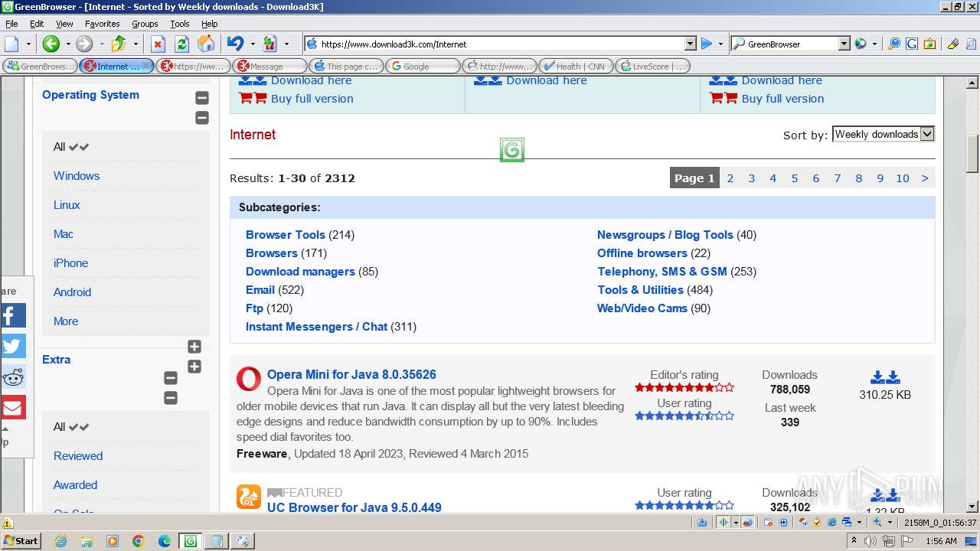Viewport: 980px width, 551px height.
Task: Filter operating system by Windows
Action: pos(77,176)
